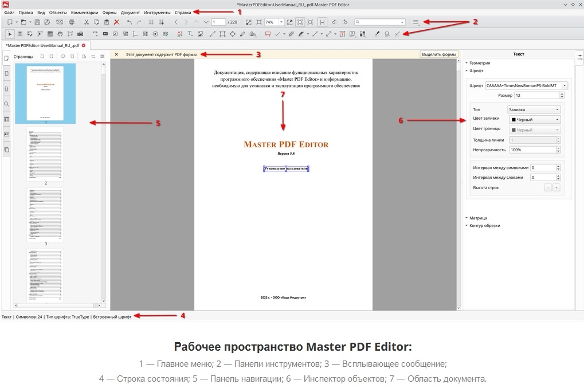The width and height of the screenshot is (584, 392).
Task: Click the Save As icon
Action: click(x=48, y=22)
